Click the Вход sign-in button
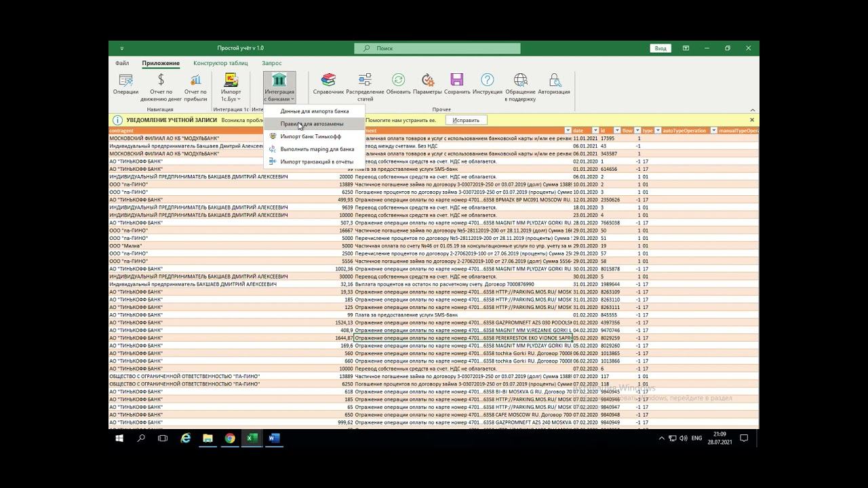 click(x=660, y=48)
